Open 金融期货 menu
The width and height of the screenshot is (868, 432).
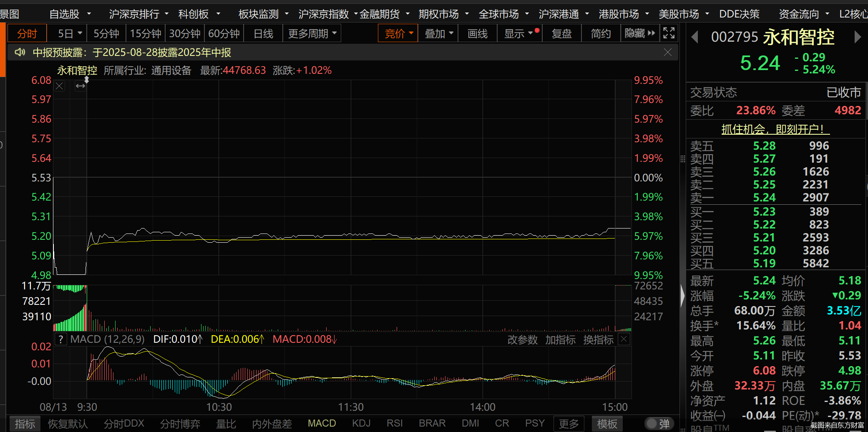tap(385, 14)
